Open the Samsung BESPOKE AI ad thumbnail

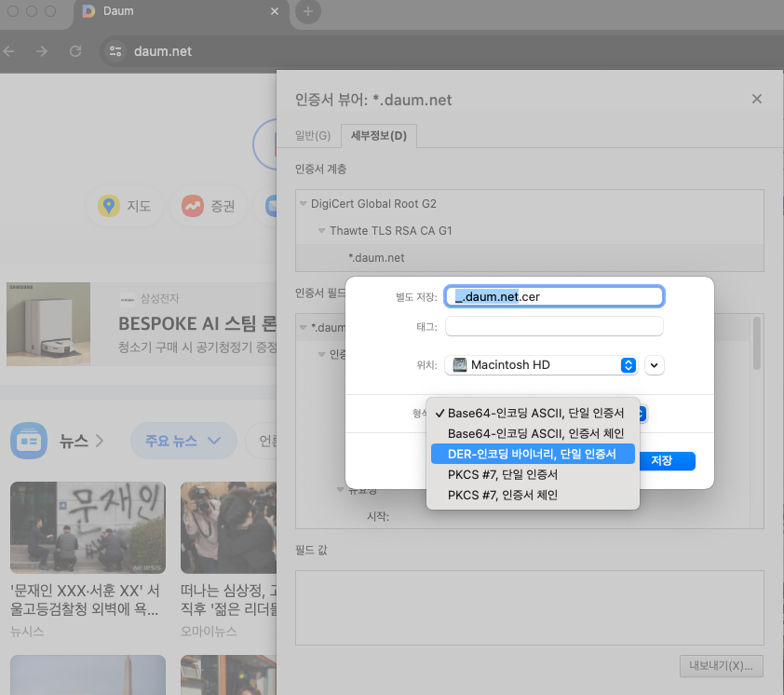pos(48,324)
